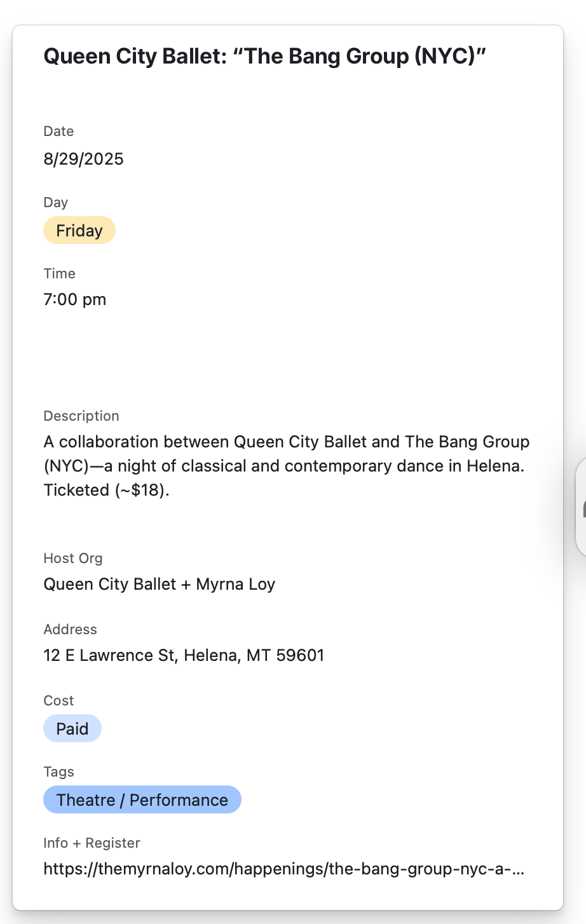Viewport: 586px width, 924px height.
Task: Click the 12 E Lawrence St address
Action: (184, 656)
